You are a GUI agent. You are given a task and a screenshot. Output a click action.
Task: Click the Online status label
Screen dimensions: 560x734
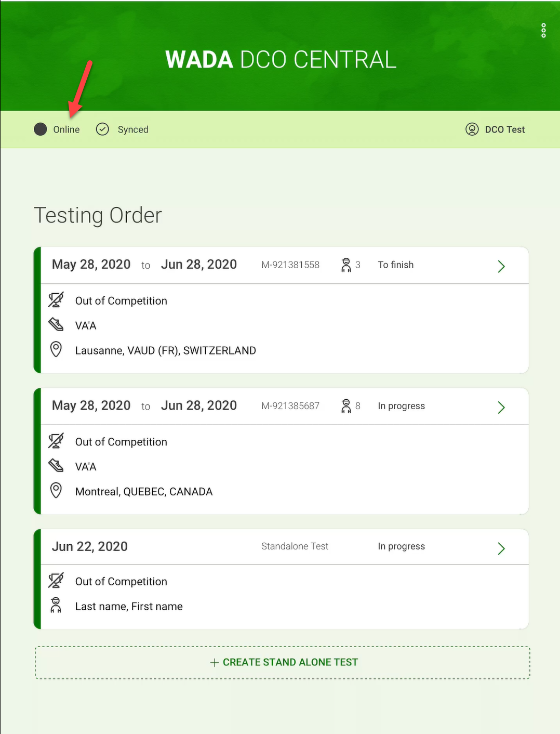point(66,129)
